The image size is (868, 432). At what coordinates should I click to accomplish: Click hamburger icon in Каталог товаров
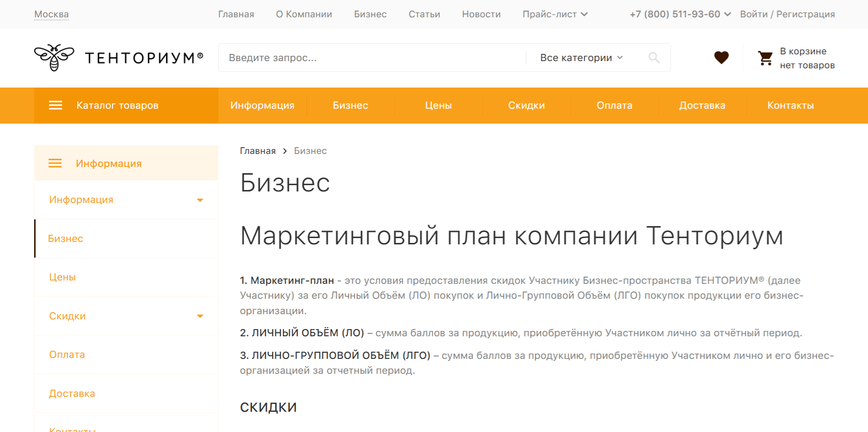56,105
